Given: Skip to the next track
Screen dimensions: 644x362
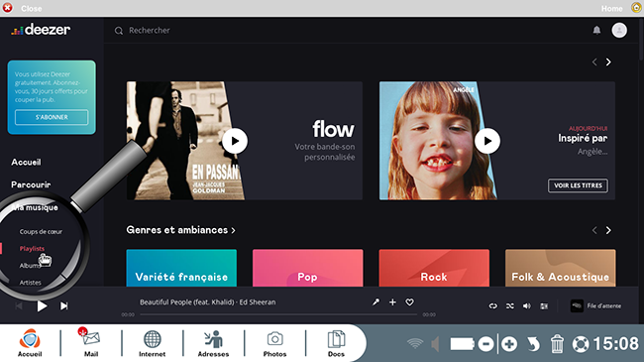Looking at the screenshot, I should pos(64,306).
